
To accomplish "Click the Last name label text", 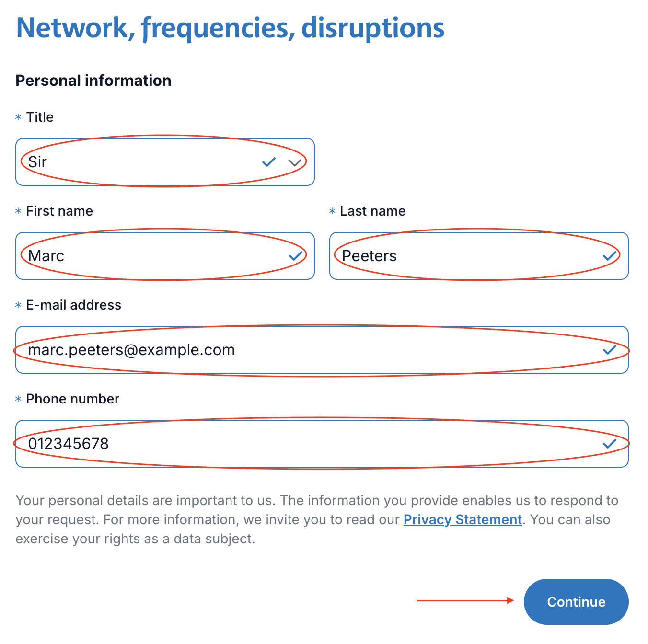I will tap(372, 211).
